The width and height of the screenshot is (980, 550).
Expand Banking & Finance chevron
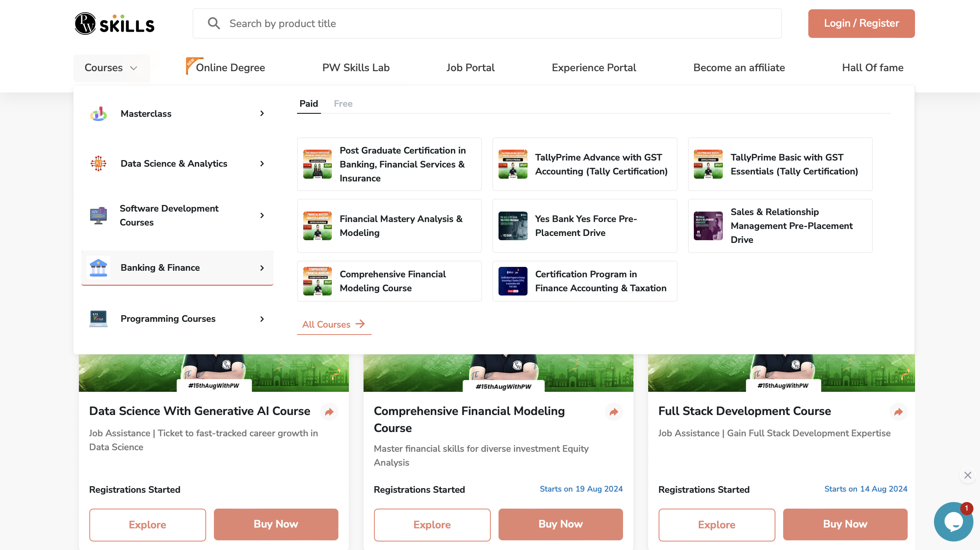pos(262,268)
